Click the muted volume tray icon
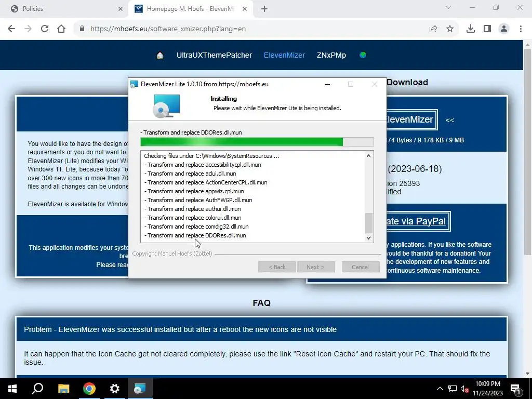 [464, 389]
